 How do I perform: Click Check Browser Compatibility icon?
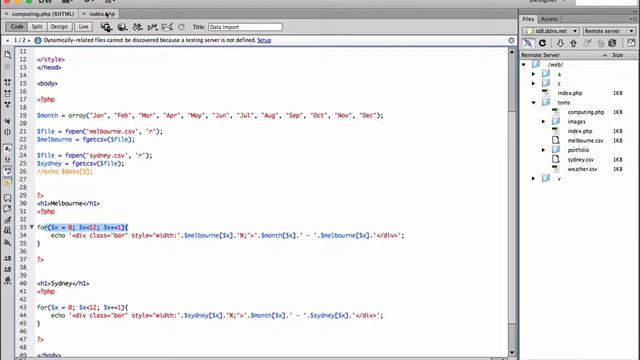167,27
